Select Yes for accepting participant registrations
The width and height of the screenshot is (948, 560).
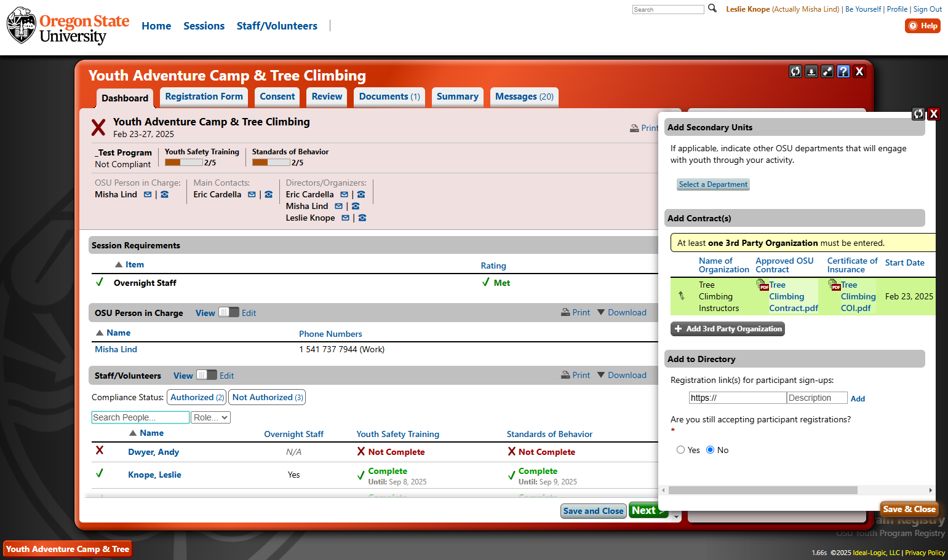click(680, 450)
